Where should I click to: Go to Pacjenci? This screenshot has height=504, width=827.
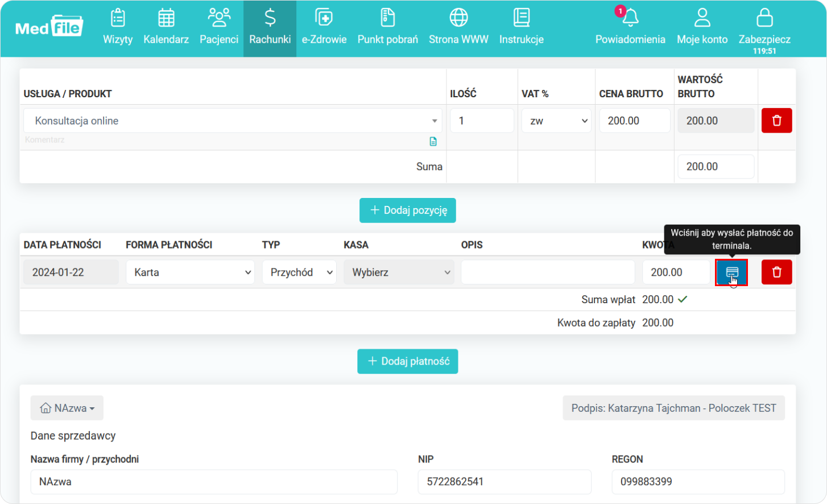point(219,27)
